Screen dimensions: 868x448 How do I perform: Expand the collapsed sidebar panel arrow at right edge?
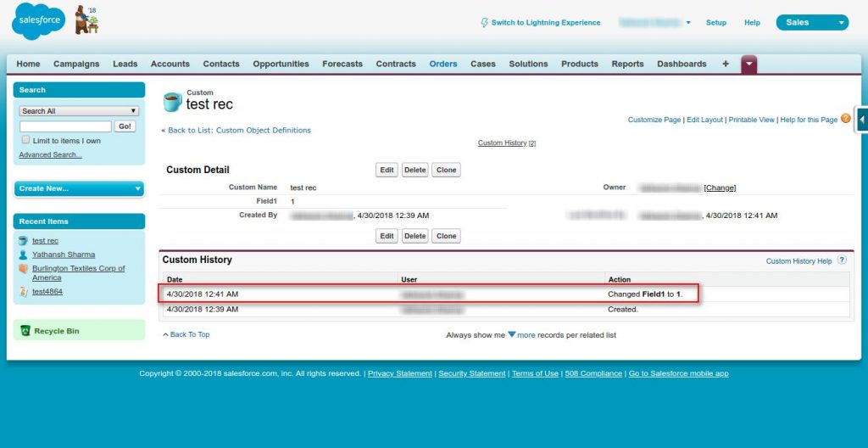point(862,119)
